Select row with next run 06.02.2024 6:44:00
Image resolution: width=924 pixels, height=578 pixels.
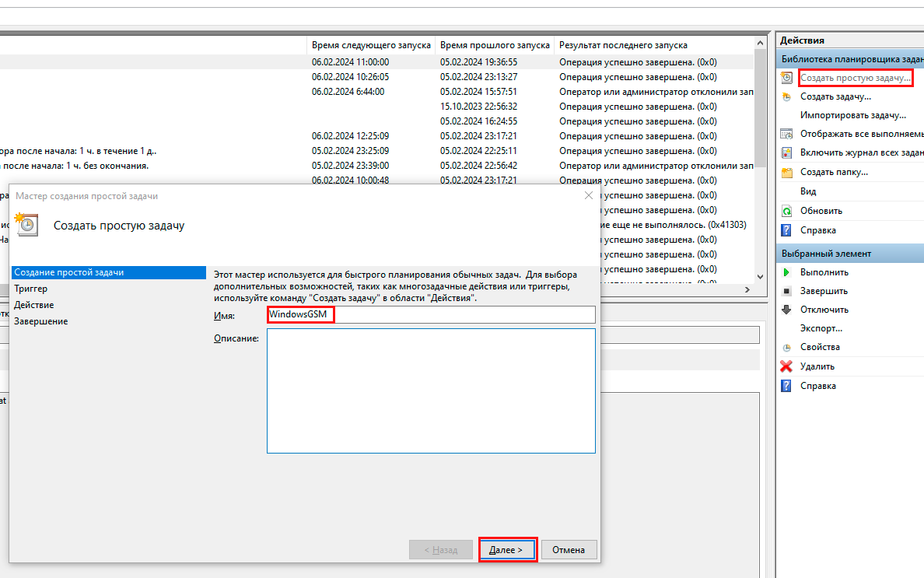click(x=376, y=91)
